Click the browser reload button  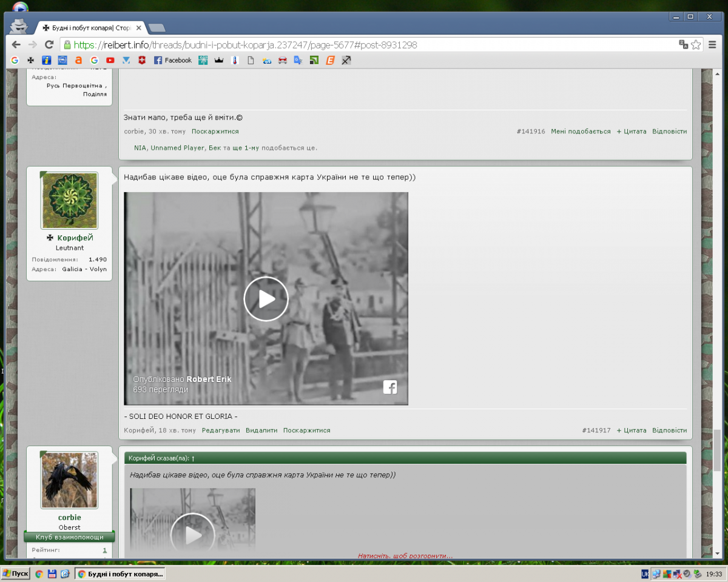[x=49, y=45]
